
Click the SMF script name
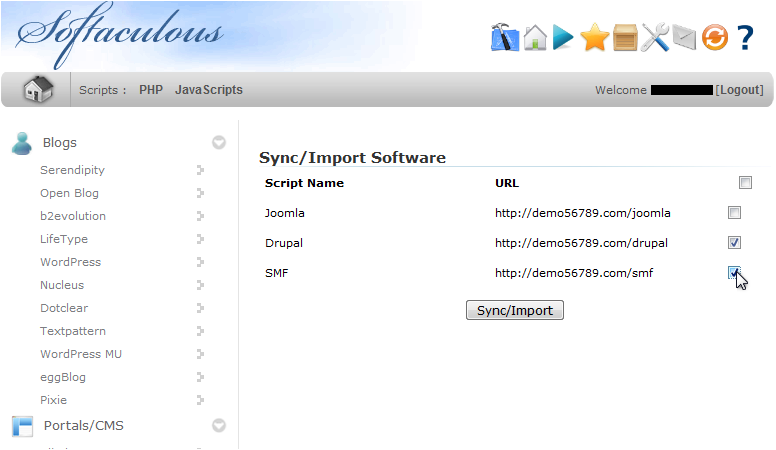click(x=276, y=273)
